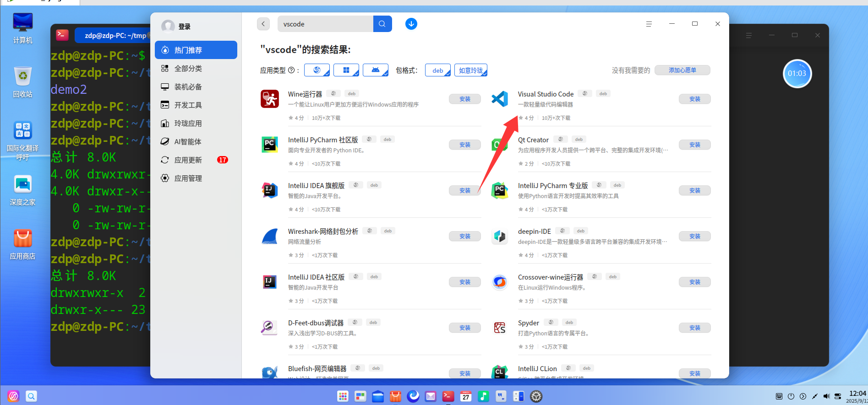
Task: Click the volume icon in system tray
Action: pyautogui.click(x=826, y=396)
